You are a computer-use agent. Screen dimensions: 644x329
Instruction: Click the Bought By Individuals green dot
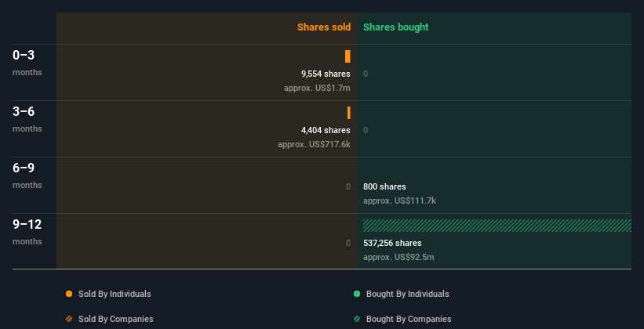pyautogui.click(x=357, y=294)
